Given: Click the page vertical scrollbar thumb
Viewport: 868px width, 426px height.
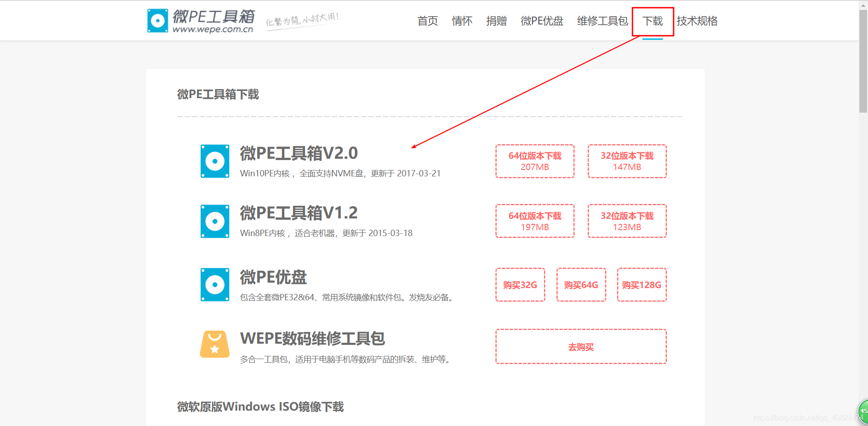Looking at the screenshot, I should click(x=863, y=61).
